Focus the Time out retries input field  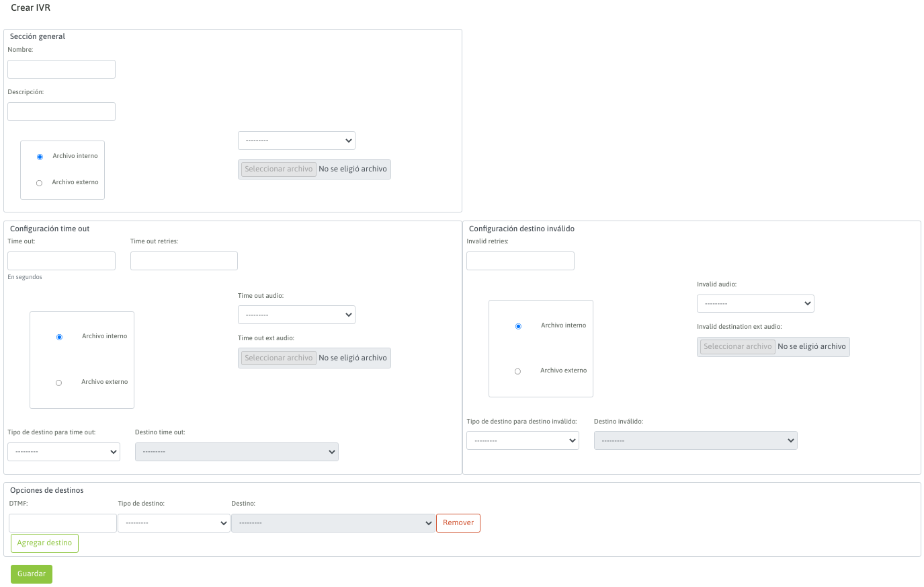click(184, 261)
